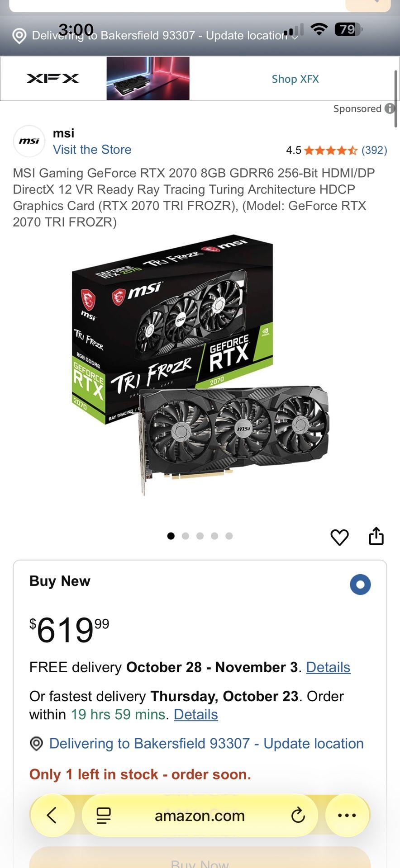This screenshot has height=868, width=400.
Task: Visit the Store link for msi
Action: (x=92, y=150)
